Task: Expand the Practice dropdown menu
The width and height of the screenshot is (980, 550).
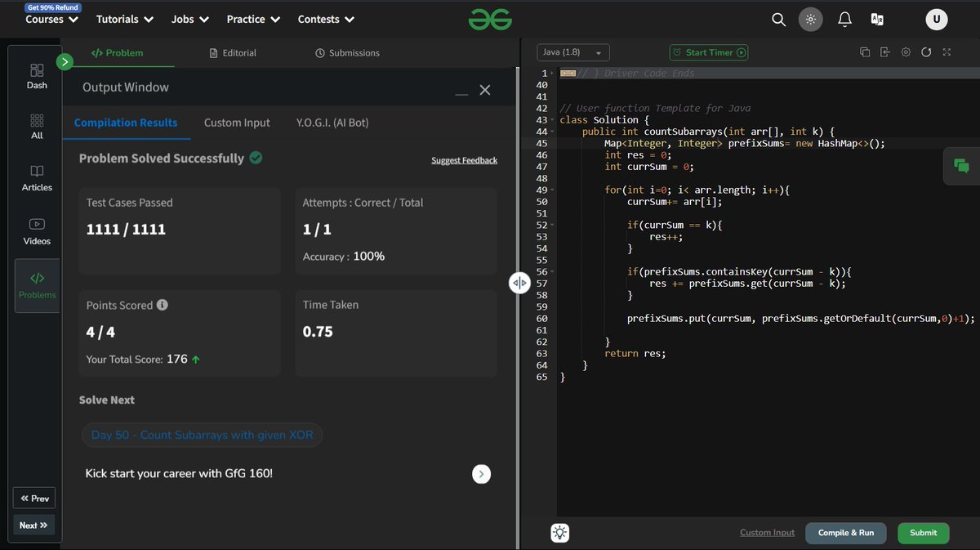Action: point(253,19)
